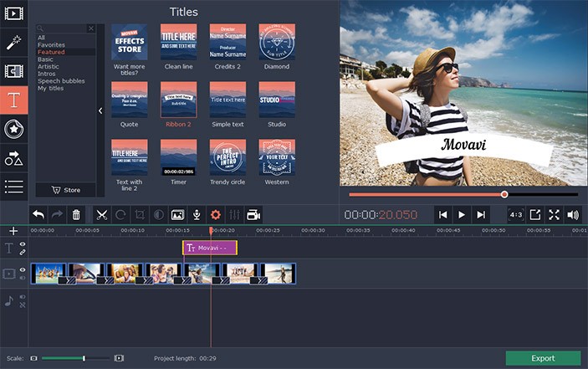Detach the preview window icon
Image resolution: width=588 pixels, height=369 pixels.
coord(535,215)
